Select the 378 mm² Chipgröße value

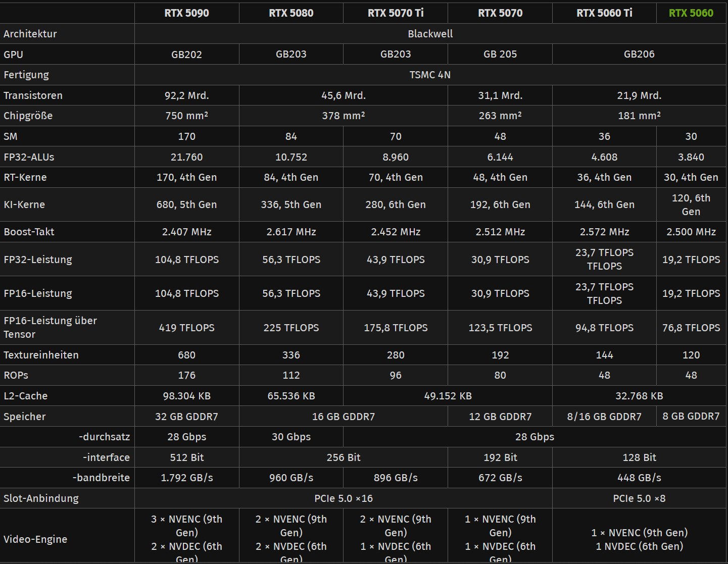tap(344, 116)
